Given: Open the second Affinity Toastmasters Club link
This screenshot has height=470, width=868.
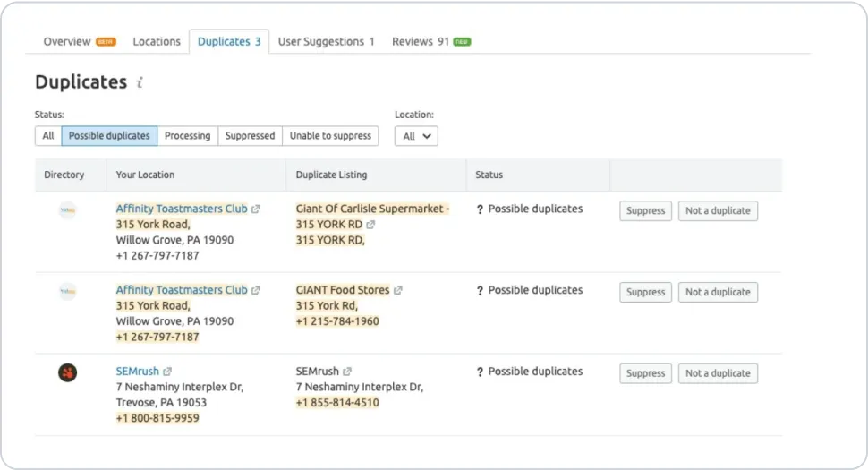Looking at the screenshot, I should [x=182, y=290].
